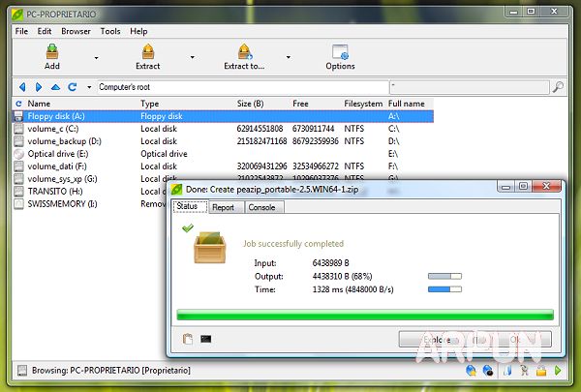
Task: Go back with the left arrow icon
Action: [22, 87]
